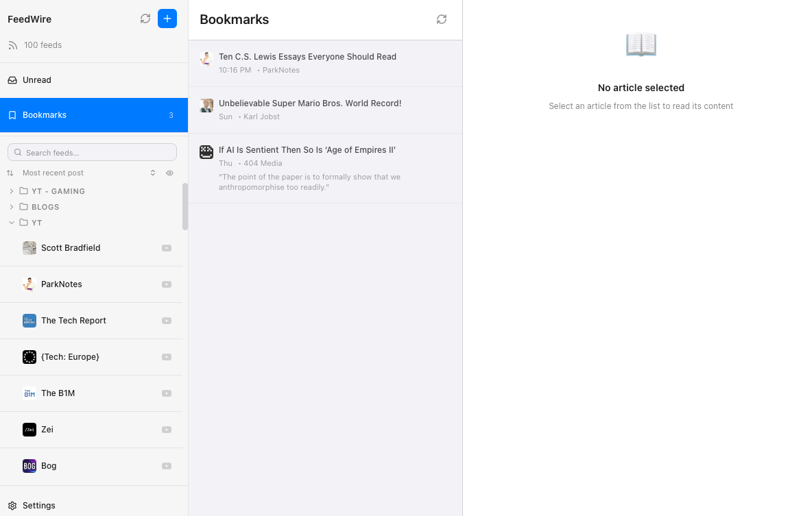Click the Bookmarks ribbon icon
Screen dimensions: 812x516
tap(12, 115)
